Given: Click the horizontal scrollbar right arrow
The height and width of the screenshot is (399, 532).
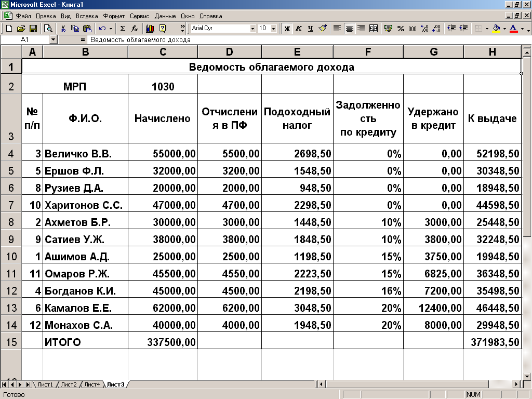Looking at the screenshot, I should (x=516, y=384).
